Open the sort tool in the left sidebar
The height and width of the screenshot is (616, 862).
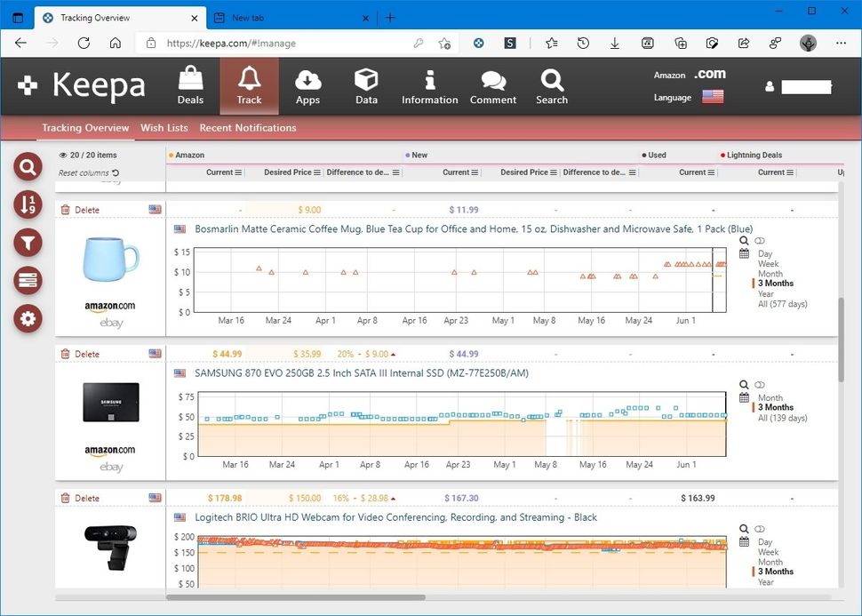click(27, 204)
